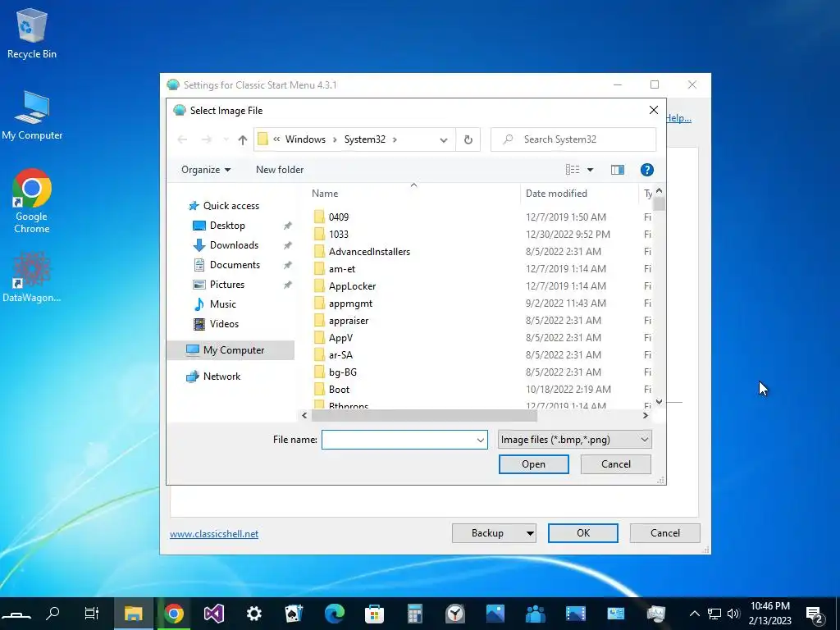Click the Windows segment in address bar
Viewport: 840px width, 630px height.
pyautogui.click(x=305, y=139)
